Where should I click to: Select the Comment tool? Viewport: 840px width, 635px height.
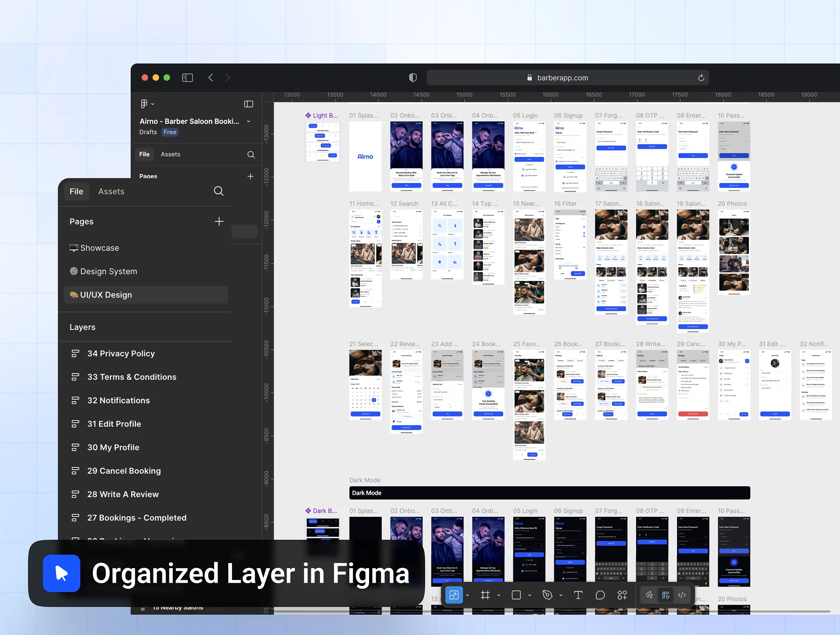(600, 595)
